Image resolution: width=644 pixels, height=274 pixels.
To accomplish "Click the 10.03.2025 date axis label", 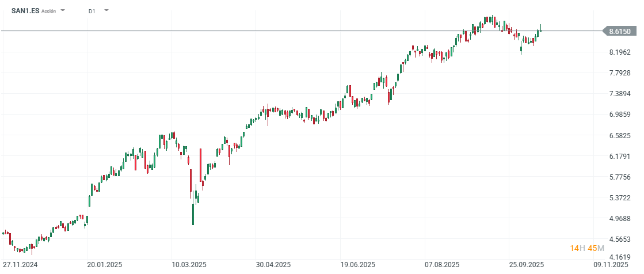I will click(189, 265).
